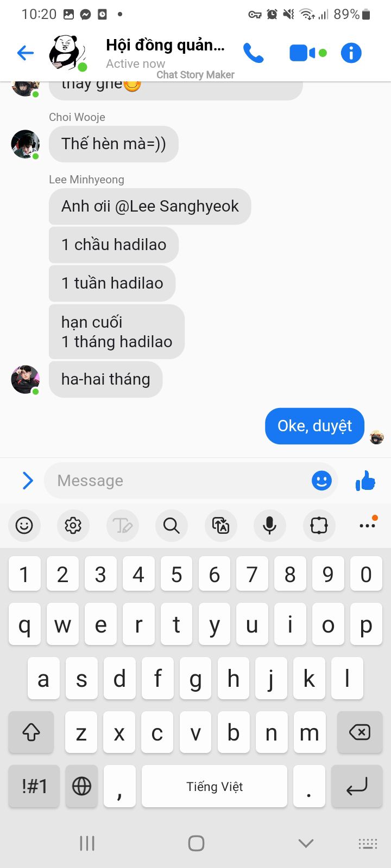
Task: Hide the keyboard with the down chevron
Action: click(x=306, y=843)
